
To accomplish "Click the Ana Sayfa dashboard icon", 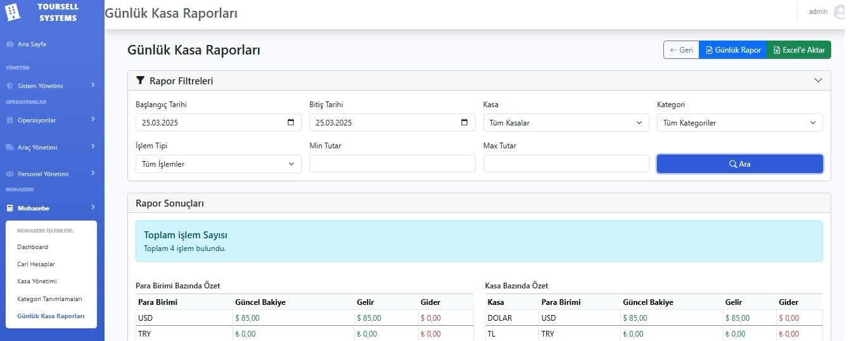I will [10, 44].
